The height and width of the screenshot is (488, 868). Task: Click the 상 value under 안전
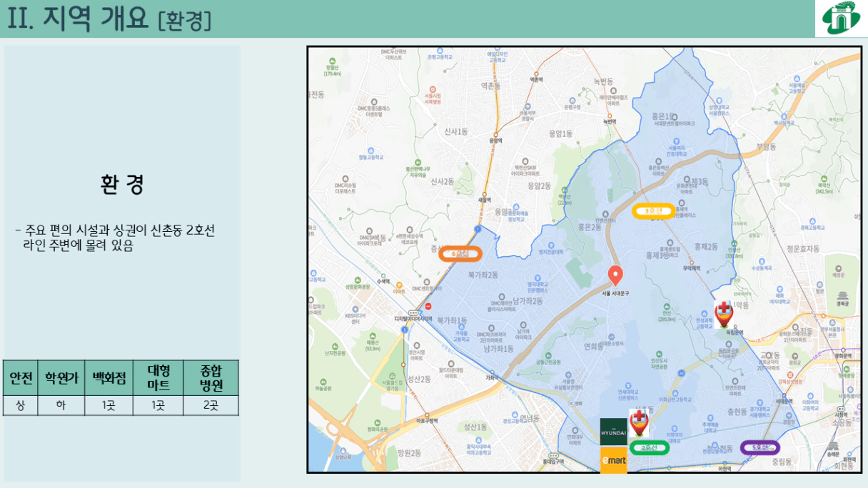tap(19, 405)
